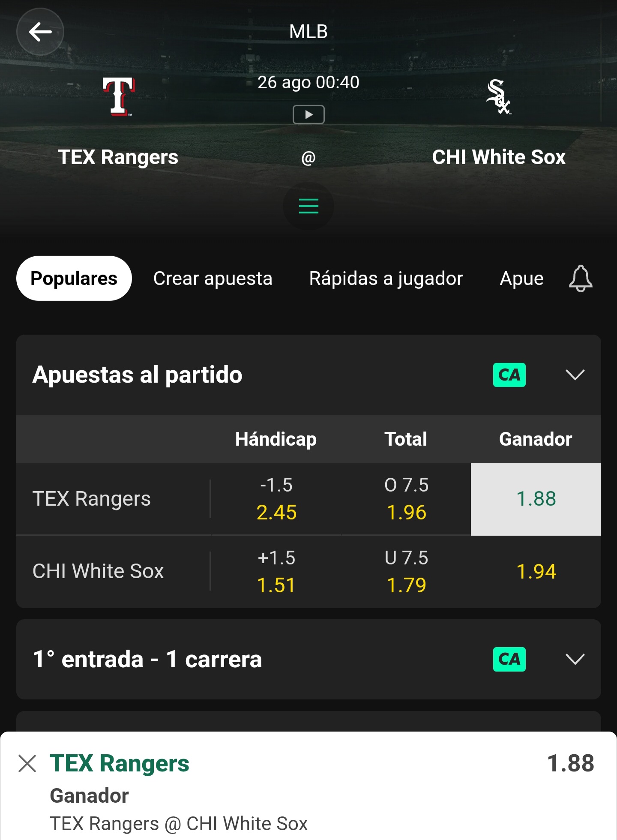This screenshot has width=617, height=840.
Task: Tap CA badge in Apuestas al partido
Action: pos(509,375)
